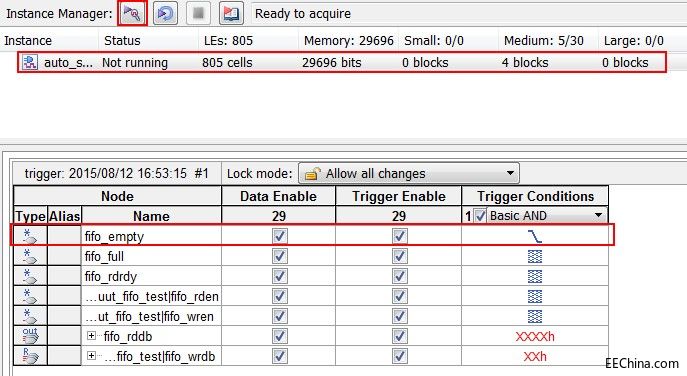Select the fifo_empty node name

click(x=114, y=237)
